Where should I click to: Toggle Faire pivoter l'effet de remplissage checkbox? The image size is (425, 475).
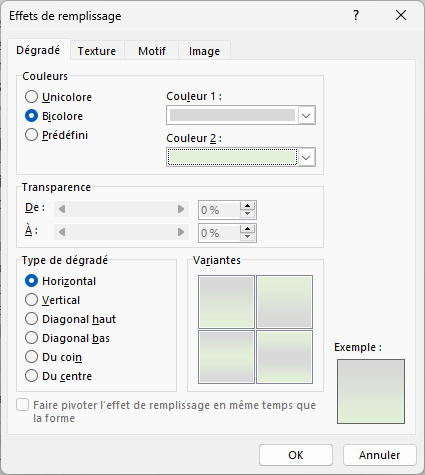[x=23, y=405]
